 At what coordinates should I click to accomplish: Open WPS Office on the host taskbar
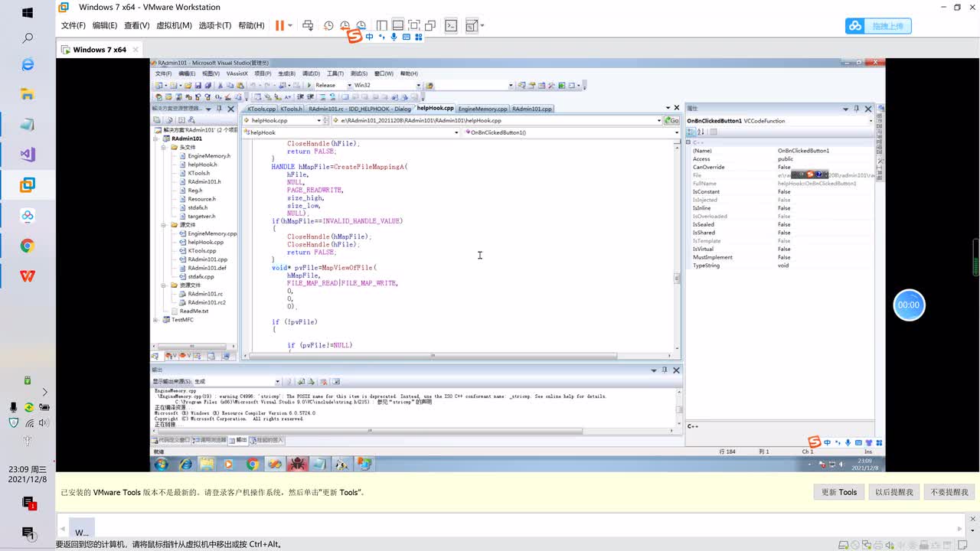point(28,275)
